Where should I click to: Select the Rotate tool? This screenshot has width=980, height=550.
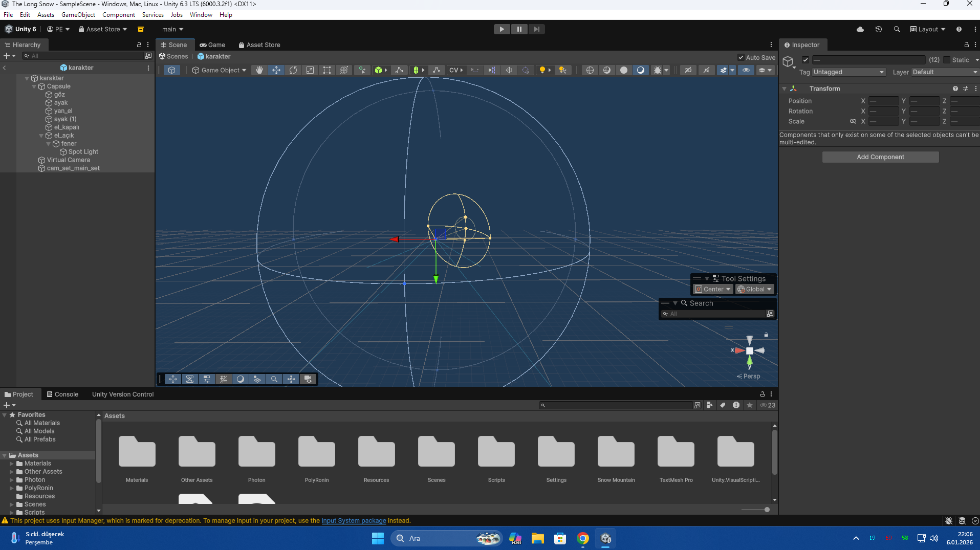(x=293, y=70)
